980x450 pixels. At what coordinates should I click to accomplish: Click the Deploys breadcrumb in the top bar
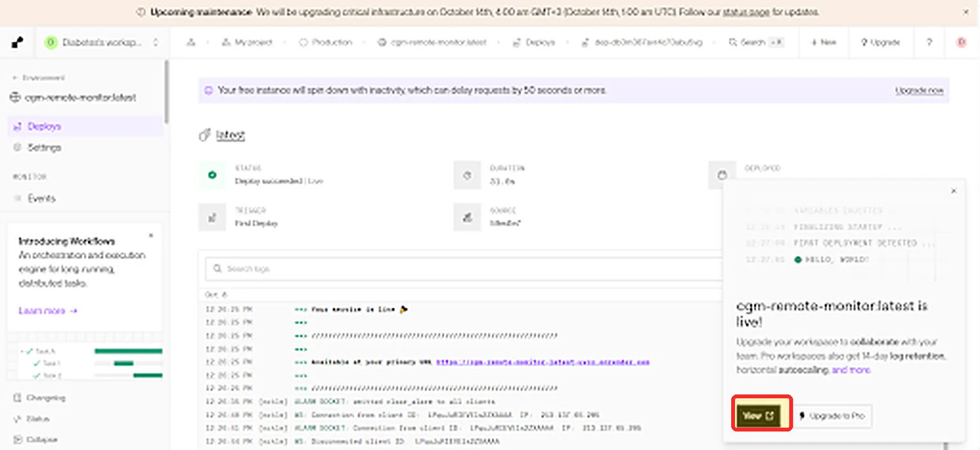tap(534, 43)
